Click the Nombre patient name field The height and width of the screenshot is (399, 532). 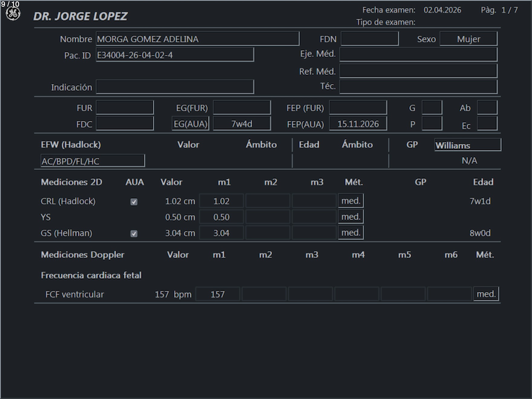click(x=197, y=39)
